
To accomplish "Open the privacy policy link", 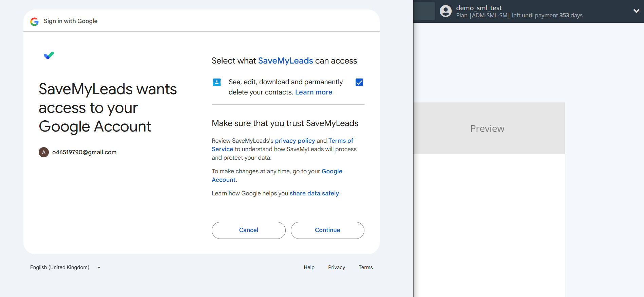I will pos(295,141).
